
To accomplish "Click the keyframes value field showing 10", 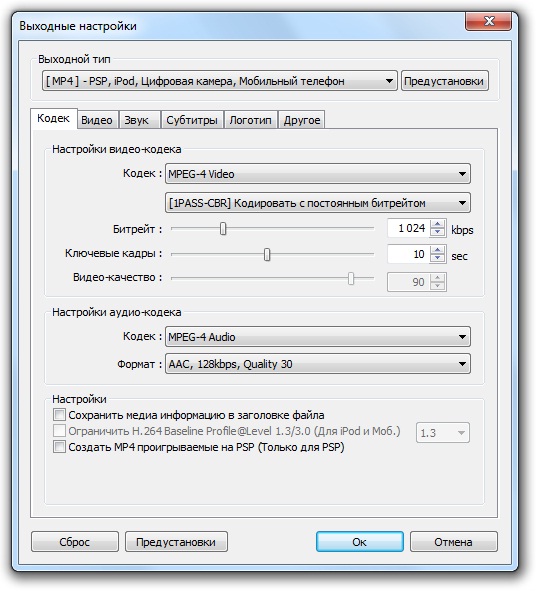I will tap(408, 254).
